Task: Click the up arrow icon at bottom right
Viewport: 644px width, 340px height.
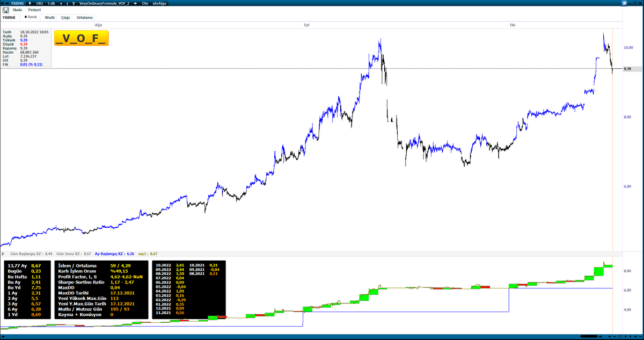Action: coord(625,337)
